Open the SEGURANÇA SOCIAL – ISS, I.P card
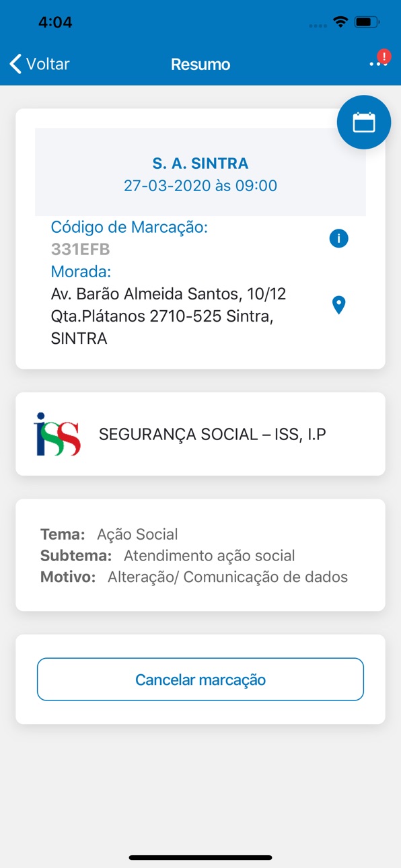 tap(200, 434)
